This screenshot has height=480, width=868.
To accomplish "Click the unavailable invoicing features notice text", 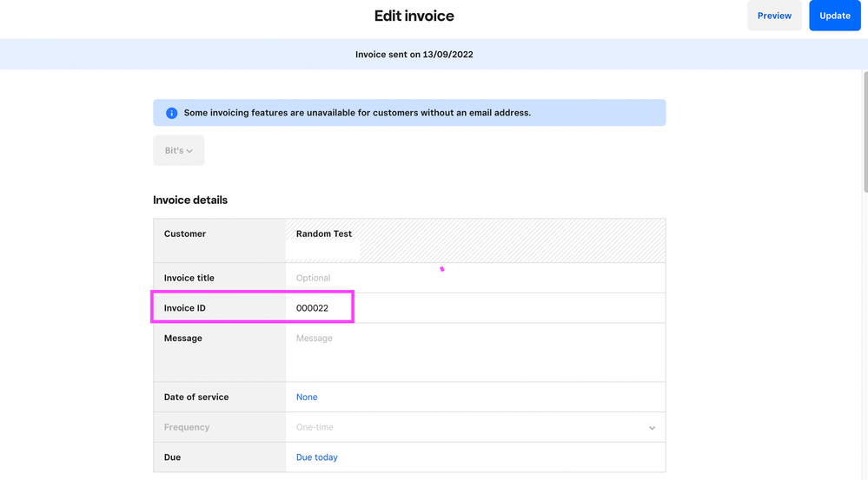I will coord(357,113).
